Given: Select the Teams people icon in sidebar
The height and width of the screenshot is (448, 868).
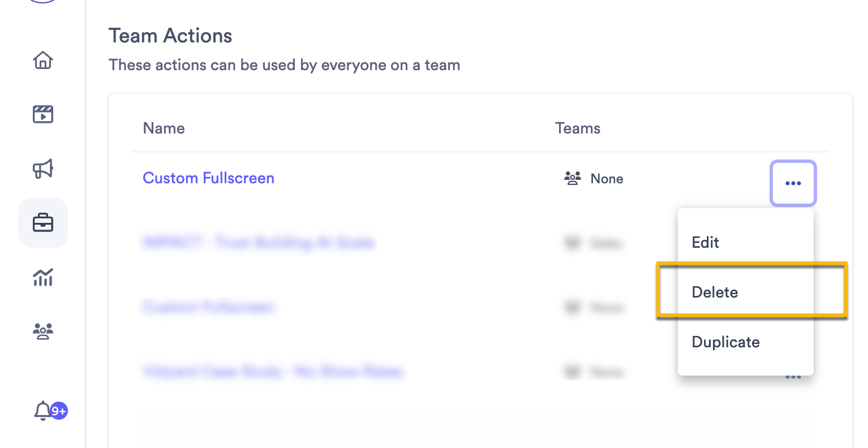Looking at the screenshot, I should point(43,331).
